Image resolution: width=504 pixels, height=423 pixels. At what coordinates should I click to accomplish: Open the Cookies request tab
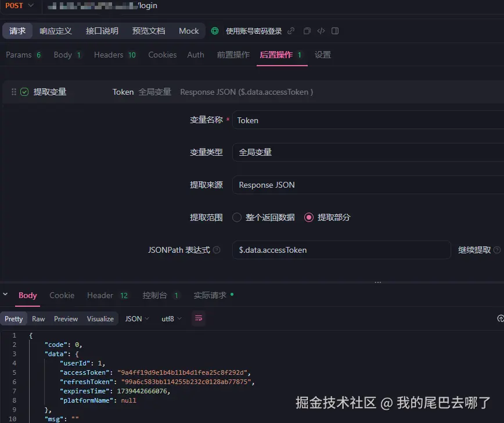tap(163, 55)
